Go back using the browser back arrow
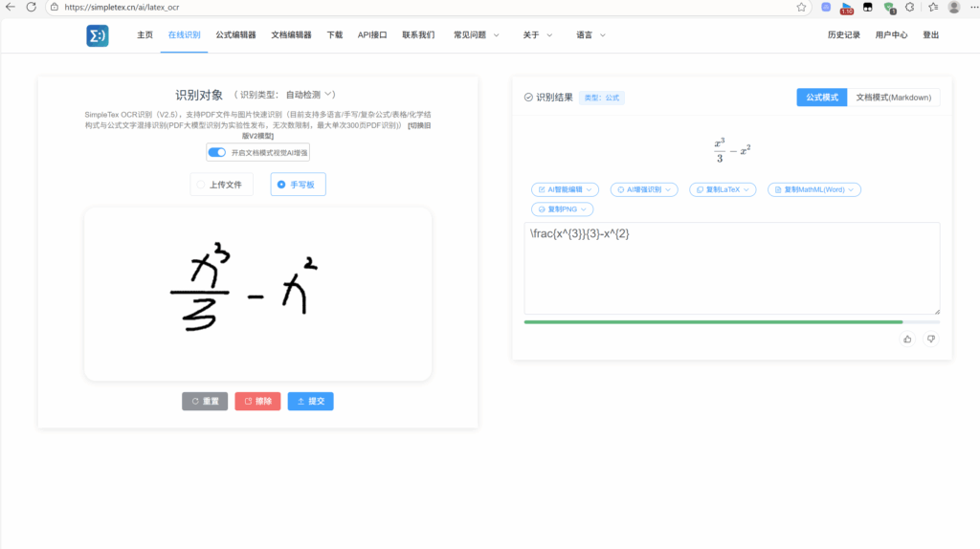The width and height of the screenshot is (980, 549). click(10, 7)
